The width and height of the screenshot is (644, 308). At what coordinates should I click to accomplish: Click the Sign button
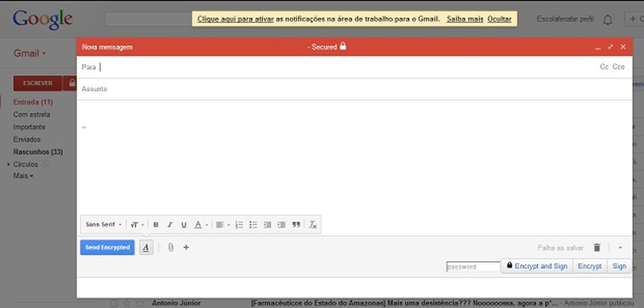[619, 266]
